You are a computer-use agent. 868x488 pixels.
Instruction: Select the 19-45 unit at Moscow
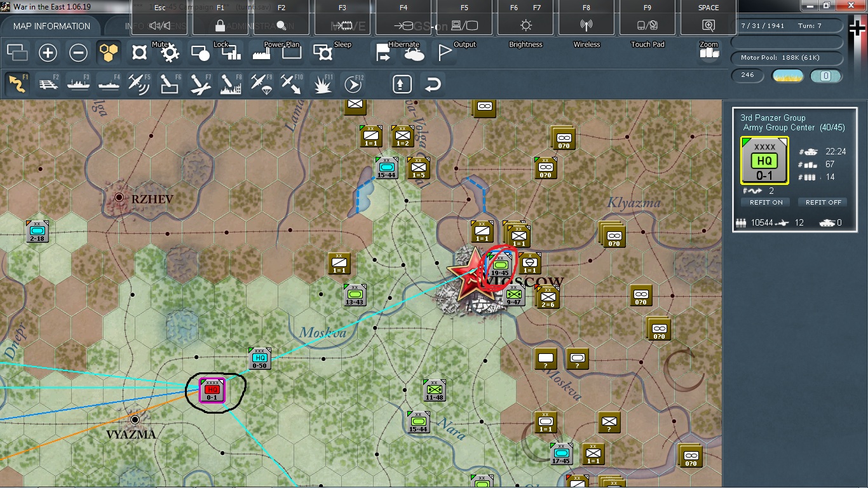[500, 265]
